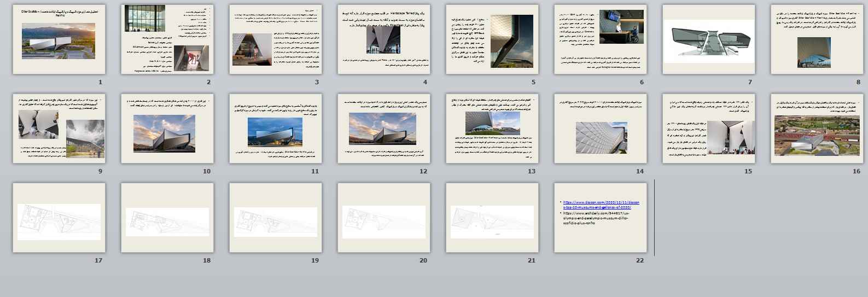Select slide 6 with reception desk photo
Screen dimensions: 868x297
601,39
